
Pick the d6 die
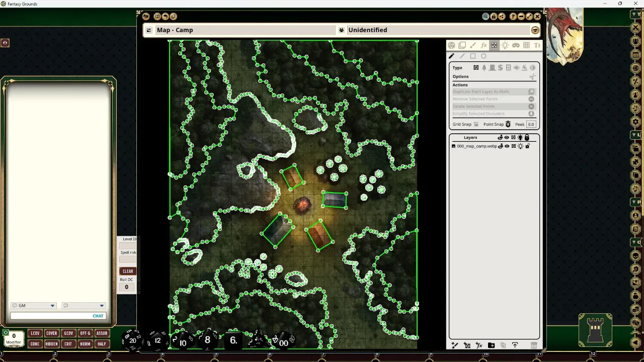point(233,340)
